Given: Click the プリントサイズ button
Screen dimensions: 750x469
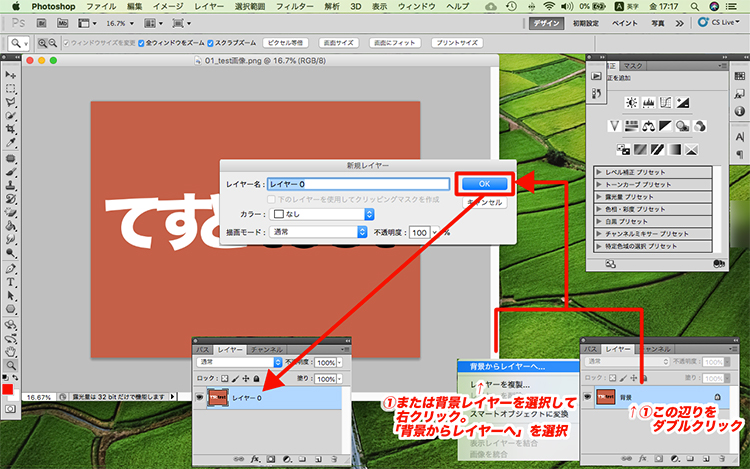Looking at the screenshot, I should point(457,43).
